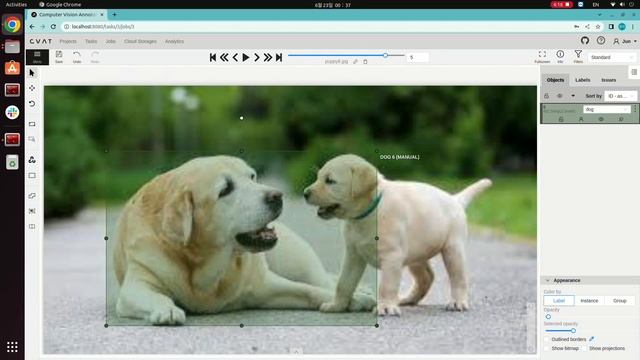Switch to the Labels tab
Viewport: 640px width, 360px height.
(582, 80)
